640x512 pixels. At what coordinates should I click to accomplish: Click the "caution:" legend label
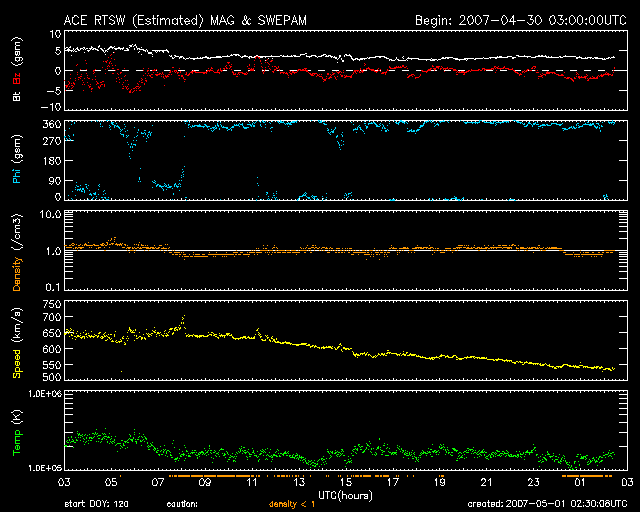(x=182, y=504)
